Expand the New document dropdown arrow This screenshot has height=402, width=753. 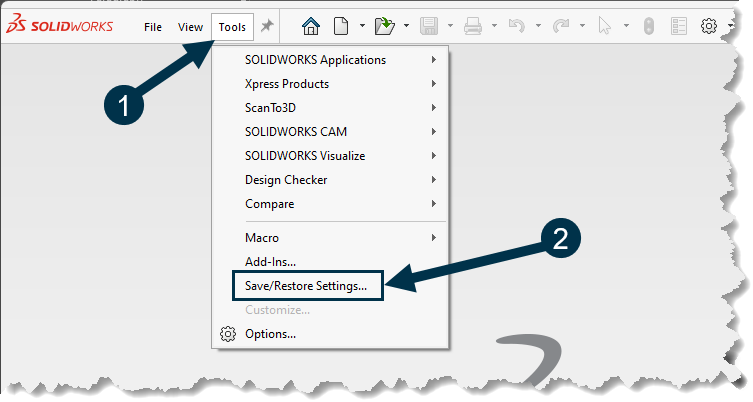point(362,26)
